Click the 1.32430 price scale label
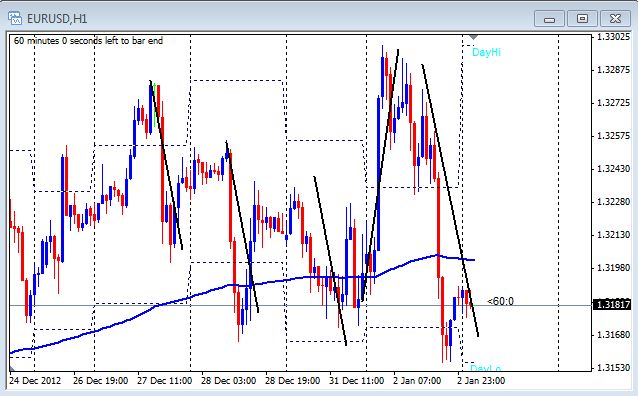638x396 pixels. pyautogui.click(x=613, y=168)
